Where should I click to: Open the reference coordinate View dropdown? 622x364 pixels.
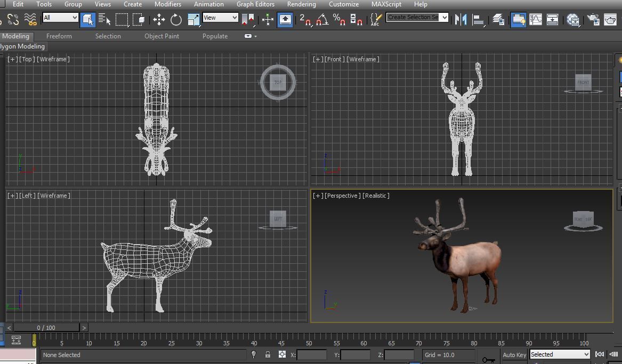[x=220, y=18]
